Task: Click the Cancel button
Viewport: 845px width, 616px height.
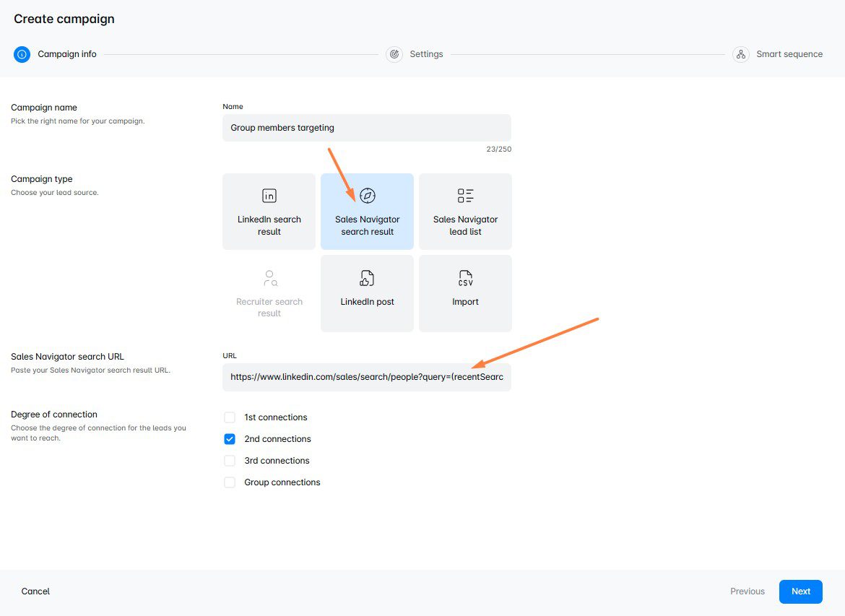Action: [x=35, y=591]
